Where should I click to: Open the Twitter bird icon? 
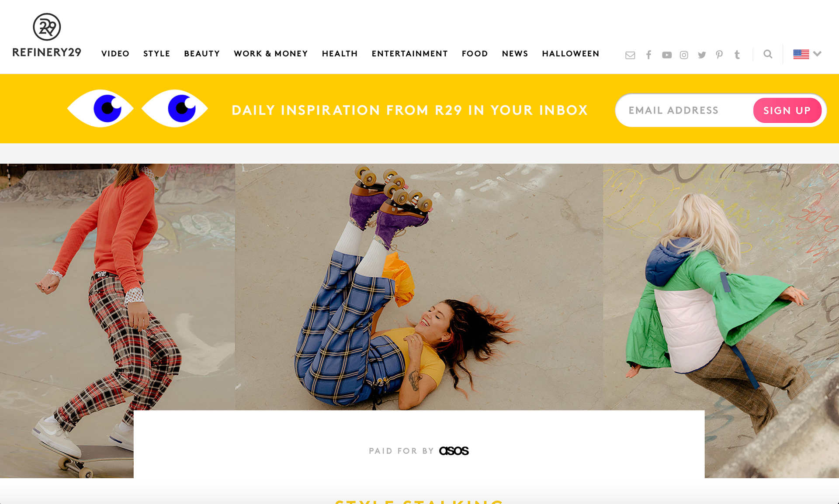[x=702, y=55]
